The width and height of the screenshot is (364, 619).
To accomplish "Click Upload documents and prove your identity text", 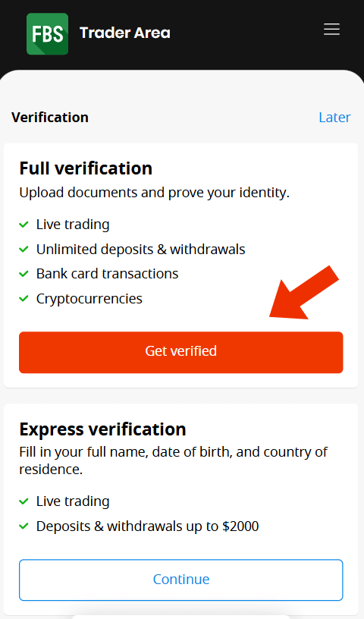I will click(x=155, y=193).
